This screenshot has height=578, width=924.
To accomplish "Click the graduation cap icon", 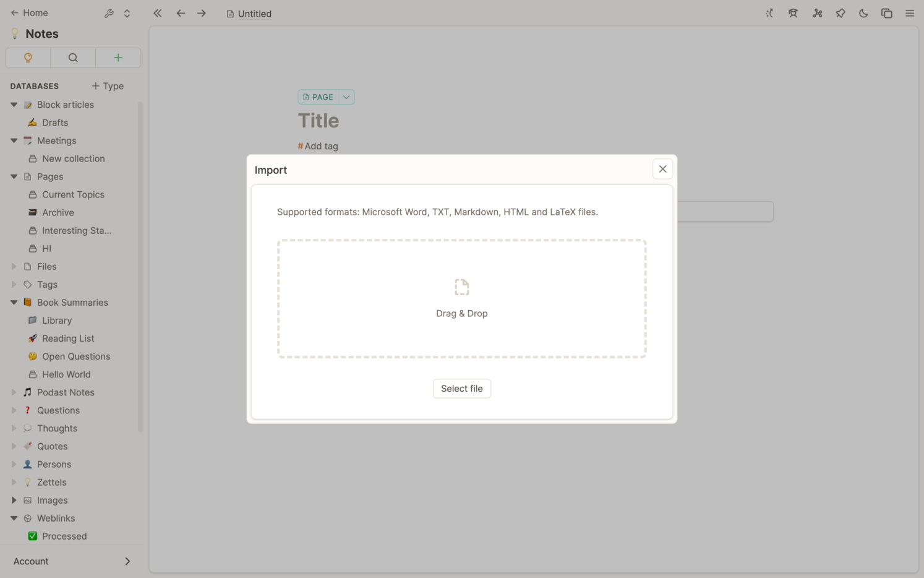I will [x=793, y=13].
